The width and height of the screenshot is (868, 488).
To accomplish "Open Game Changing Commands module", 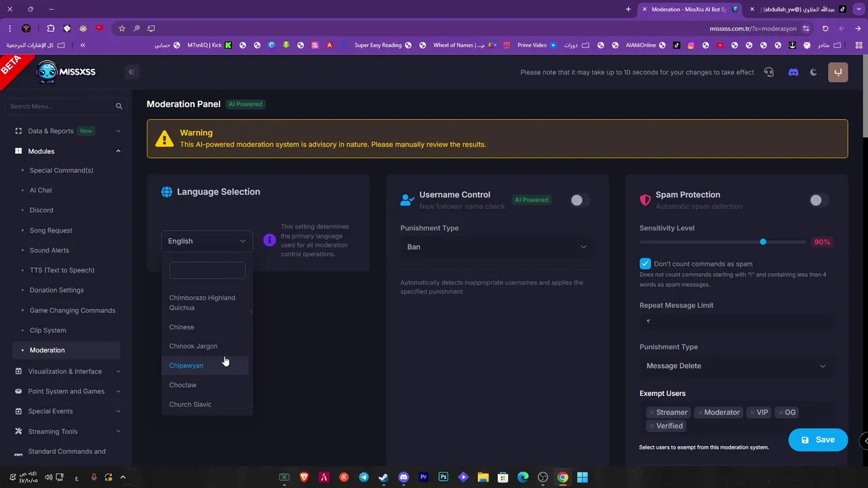I will point(73,310).
